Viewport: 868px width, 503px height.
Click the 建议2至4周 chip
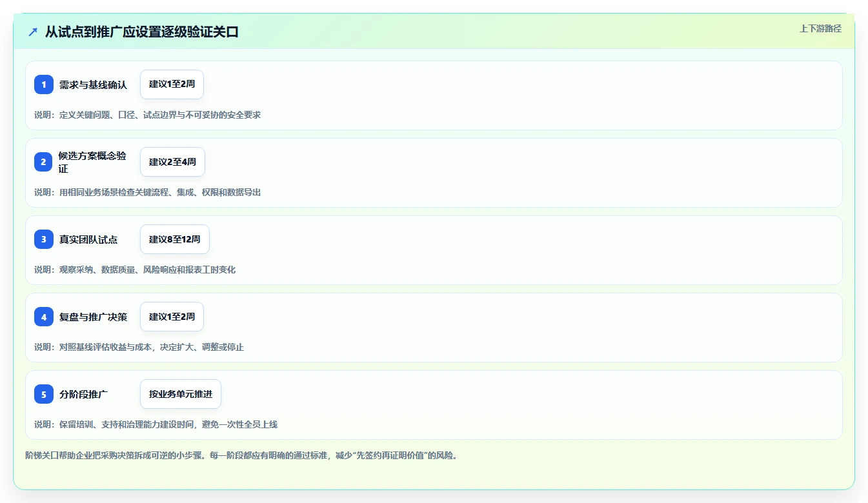tap(172, 162)
